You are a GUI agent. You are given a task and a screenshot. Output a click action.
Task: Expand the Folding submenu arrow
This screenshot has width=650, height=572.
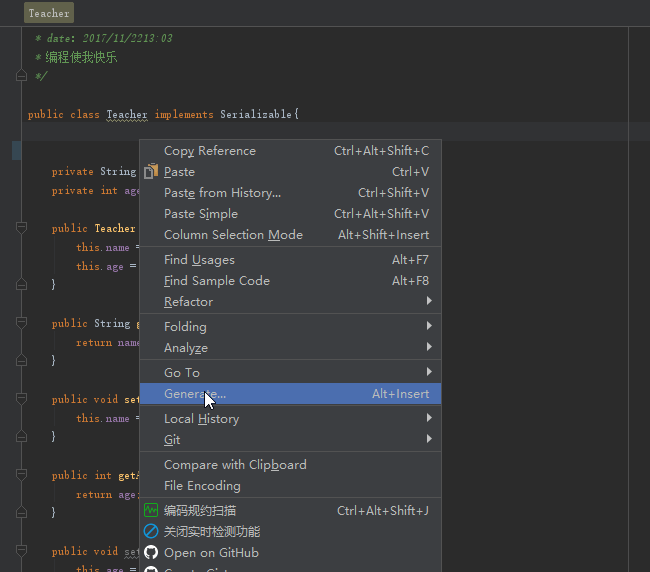[429, 326]
